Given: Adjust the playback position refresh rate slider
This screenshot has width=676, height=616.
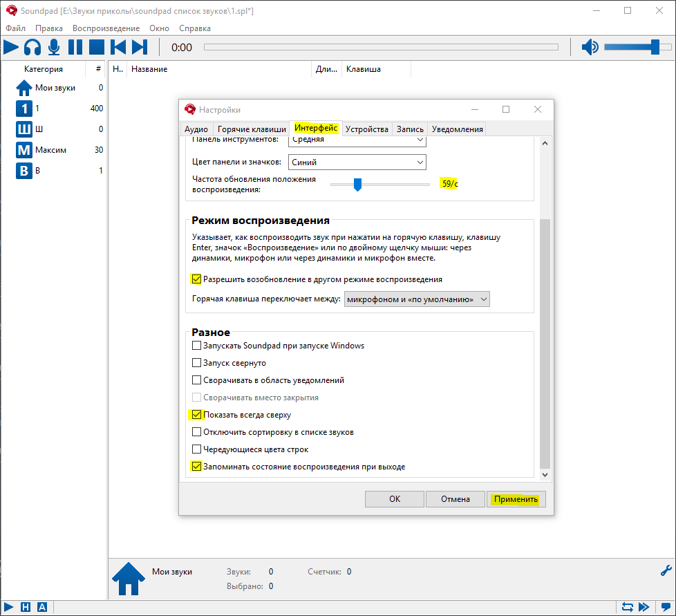Looking at the screenshot, I should (357, 185).
